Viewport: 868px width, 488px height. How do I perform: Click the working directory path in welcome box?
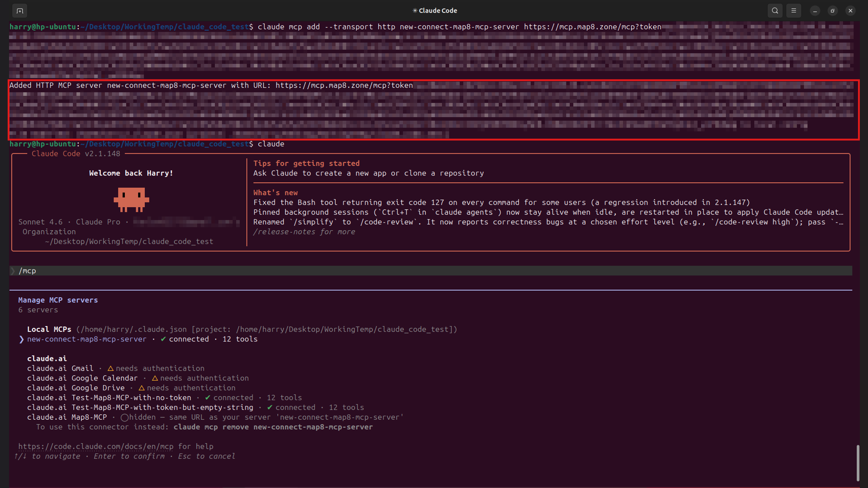pos(129,242)
